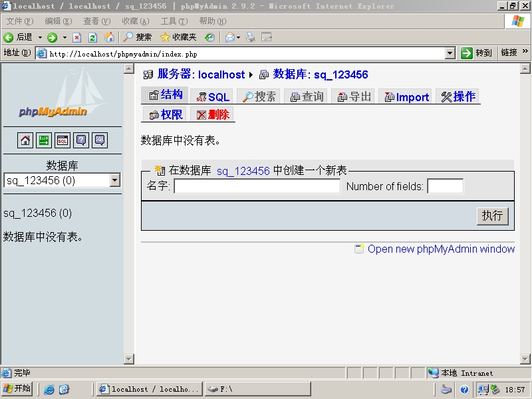Click the keyboard language tray icon
Viewport: 532px width, 399px height.
pos(446,390)
